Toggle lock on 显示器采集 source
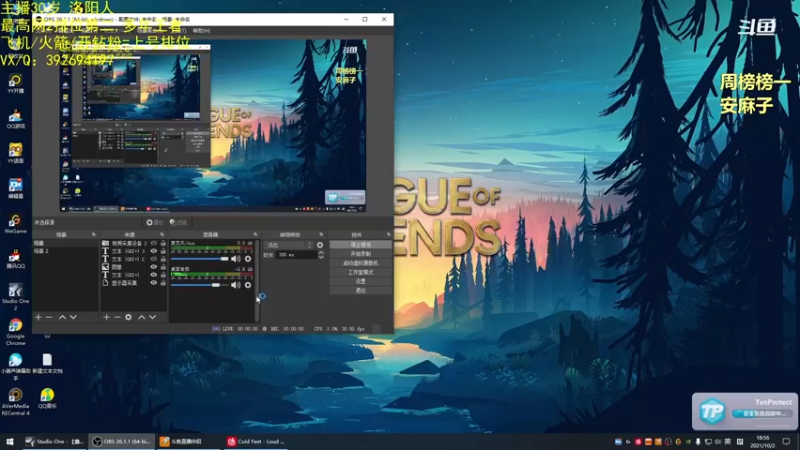This screenshot has height=450, width=800. 163,283
